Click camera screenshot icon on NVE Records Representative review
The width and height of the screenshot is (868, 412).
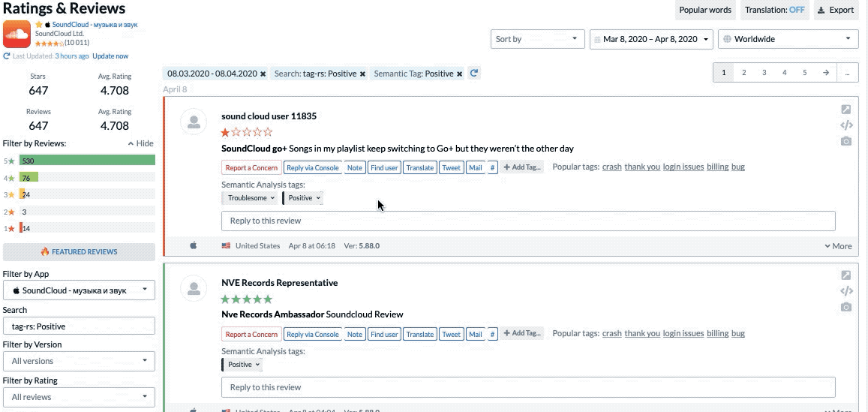(x=845, y=307)
